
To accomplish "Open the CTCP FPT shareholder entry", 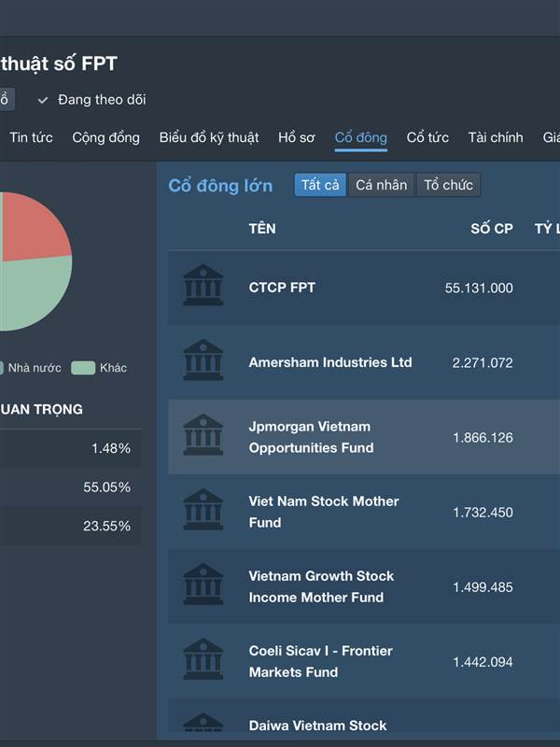I will coord(364,288).
